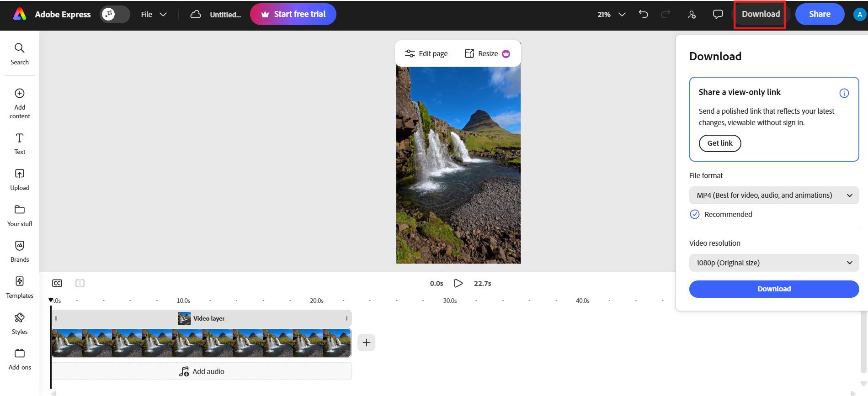Click the Get link button

coord(720,143)
